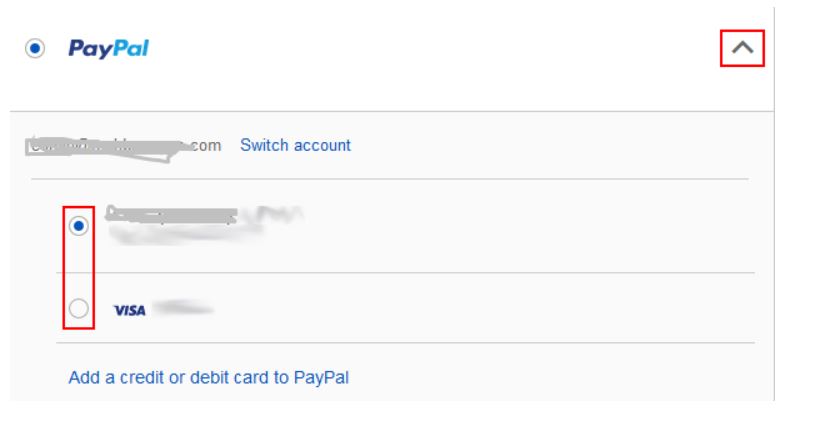Select the PayPal payment method radio button
Viewport: 824px width, 432px height.
(37, 49)
